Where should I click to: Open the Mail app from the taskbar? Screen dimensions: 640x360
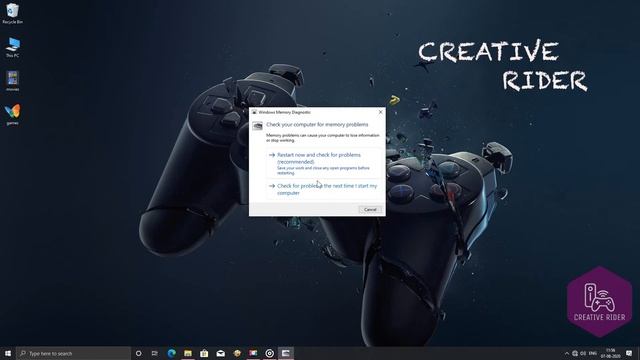[x=220, y=353]
